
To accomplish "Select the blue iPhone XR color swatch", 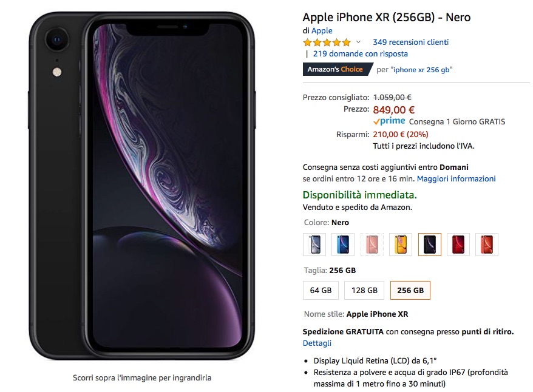I will click(343, 244).
